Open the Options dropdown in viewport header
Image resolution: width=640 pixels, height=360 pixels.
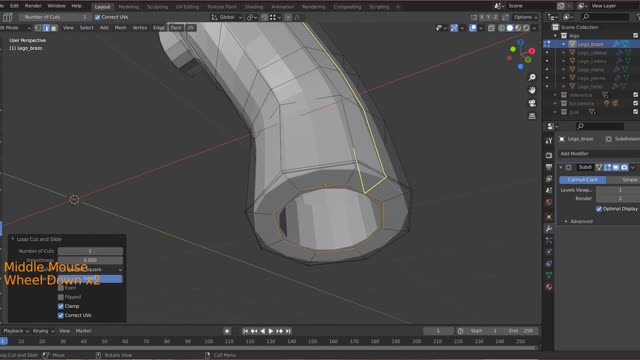click(x=525, y=17)
